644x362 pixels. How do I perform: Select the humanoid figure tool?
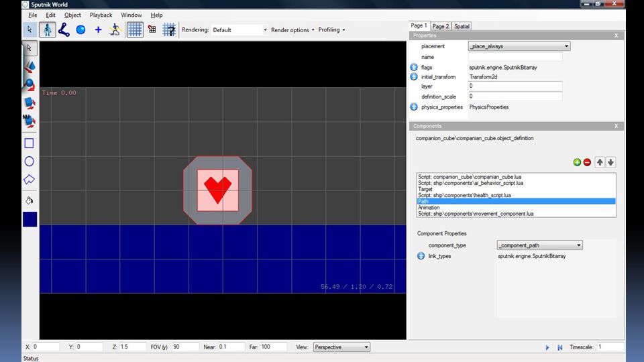(x=47, y=29)
